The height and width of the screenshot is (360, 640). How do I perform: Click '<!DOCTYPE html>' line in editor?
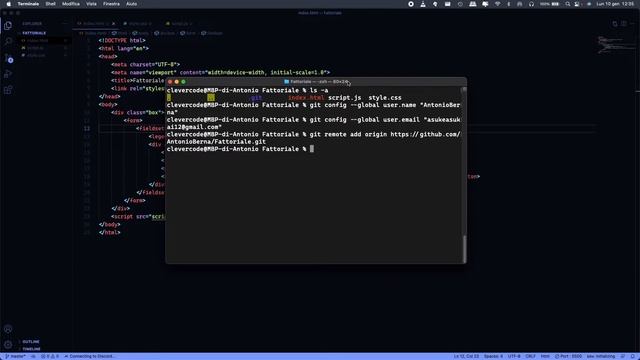click(x=122, y=40)
